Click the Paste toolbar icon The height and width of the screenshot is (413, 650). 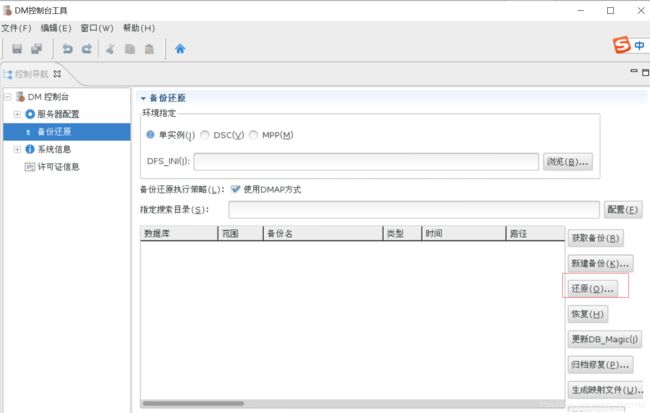point(149,49)
